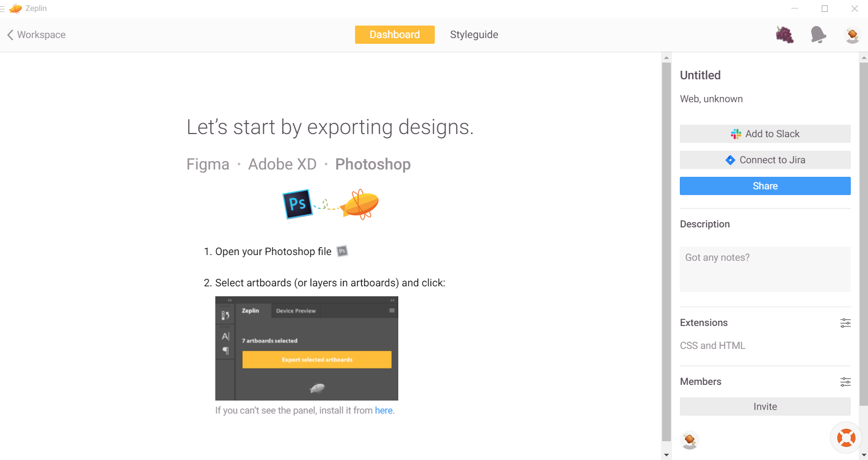Click the 'Got any notes?' description field
The height and width of the screenshot is (460, 868).
pos(765,269)
